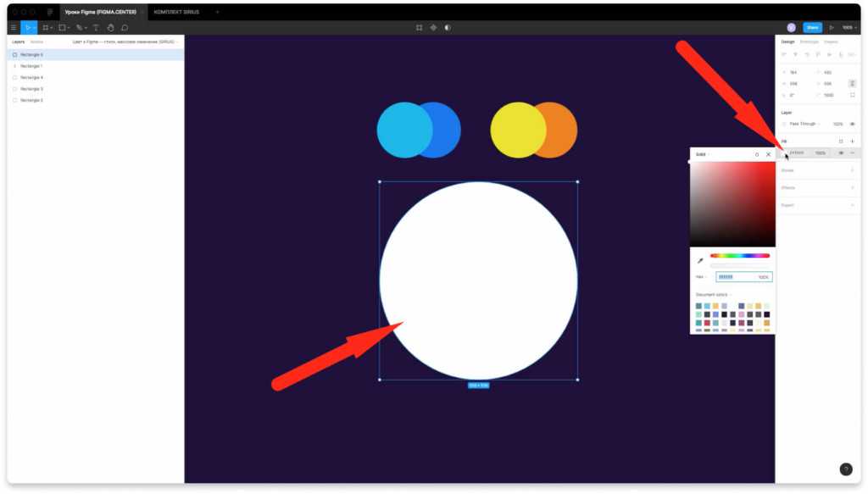Click the rainbow hue slider

pos(740,256)
